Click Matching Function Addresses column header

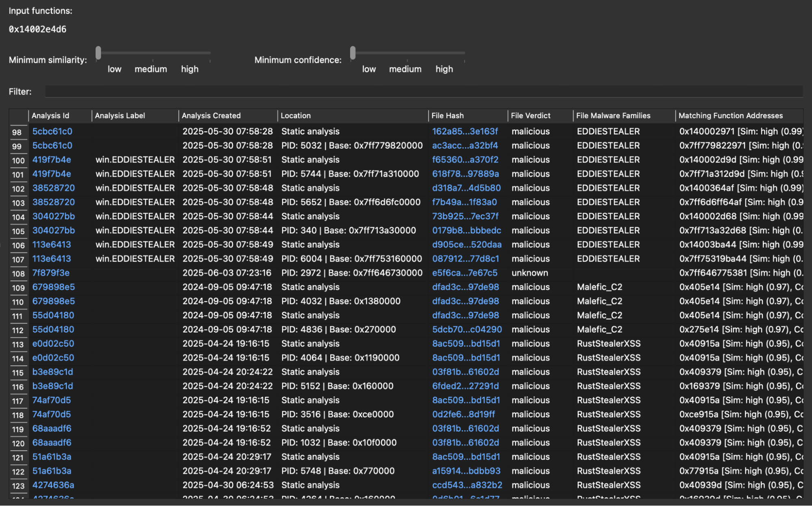click(x=730, y=116)
